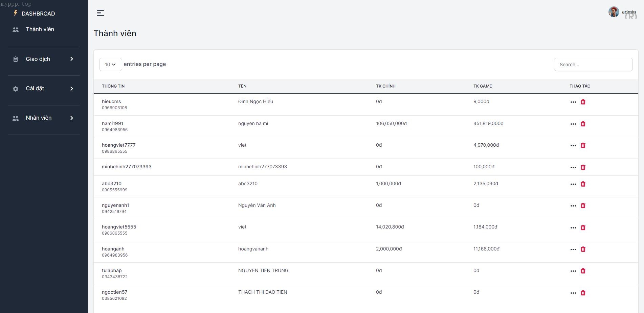644x313 pixels.
Task: Click the delete icon for hieucms
Action: [x=583, y=102]
